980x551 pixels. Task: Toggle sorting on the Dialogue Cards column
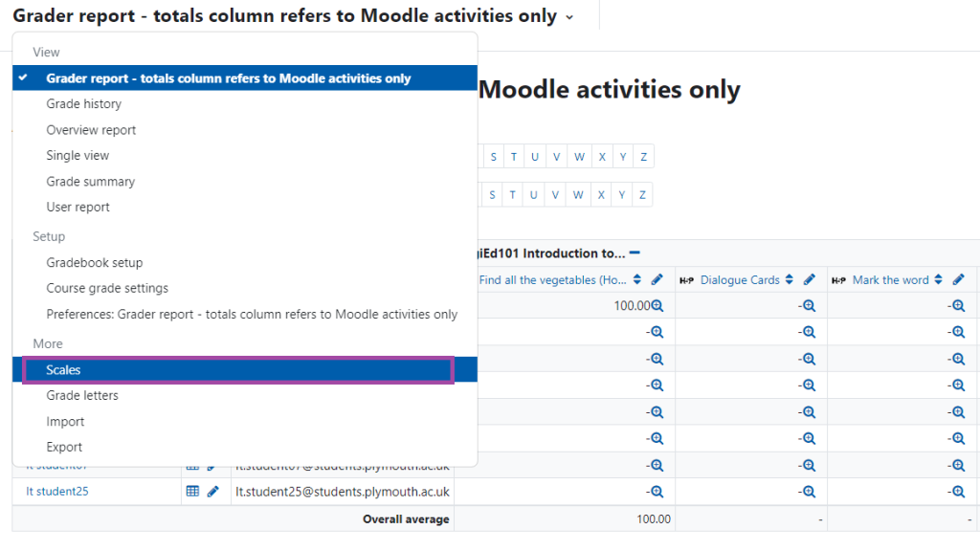(789, 279)
